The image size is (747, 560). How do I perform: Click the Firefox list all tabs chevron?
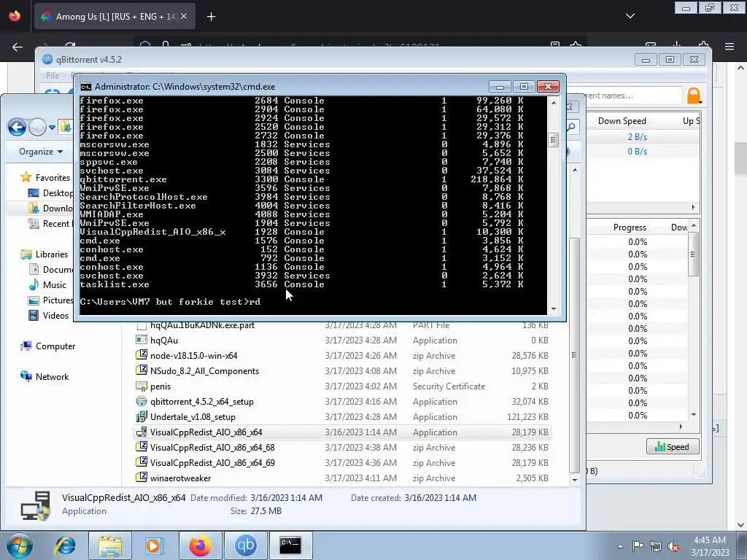pyautogui.click(x=630, y=17)
